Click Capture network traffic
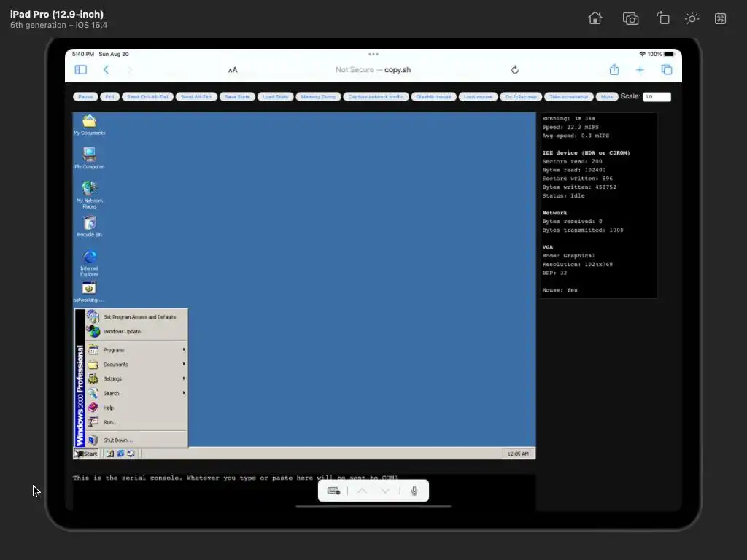The height and width of the screenshot is (560, 747). [376, 97]
